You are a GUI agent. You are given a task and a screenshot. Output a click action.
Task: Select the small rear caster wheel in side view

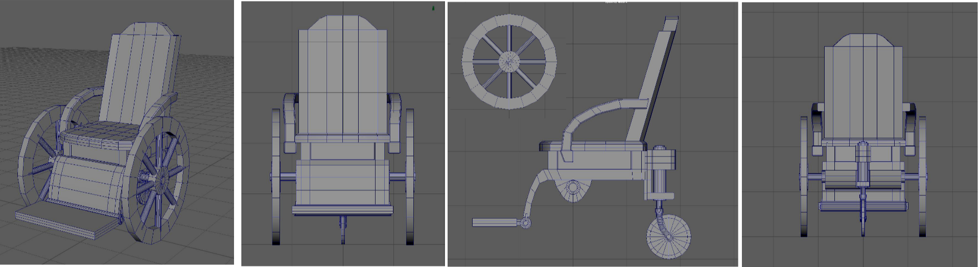(x=668, y=237)
